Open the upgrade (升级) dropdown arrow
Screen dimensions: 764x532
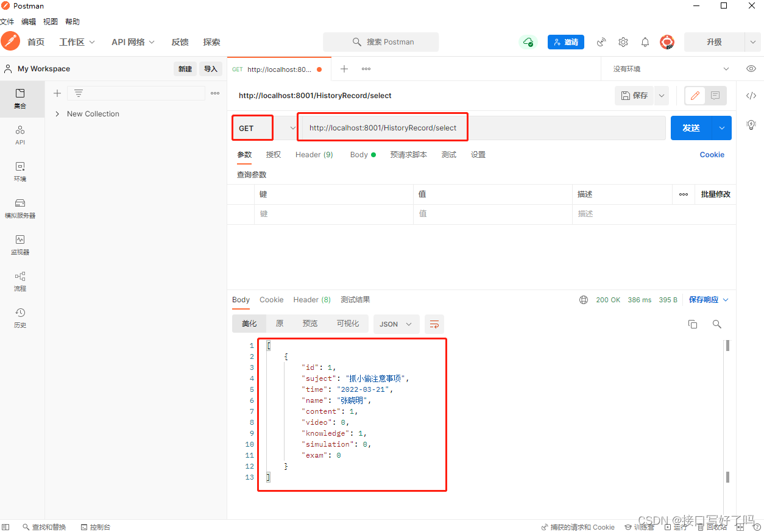(753, 42)
